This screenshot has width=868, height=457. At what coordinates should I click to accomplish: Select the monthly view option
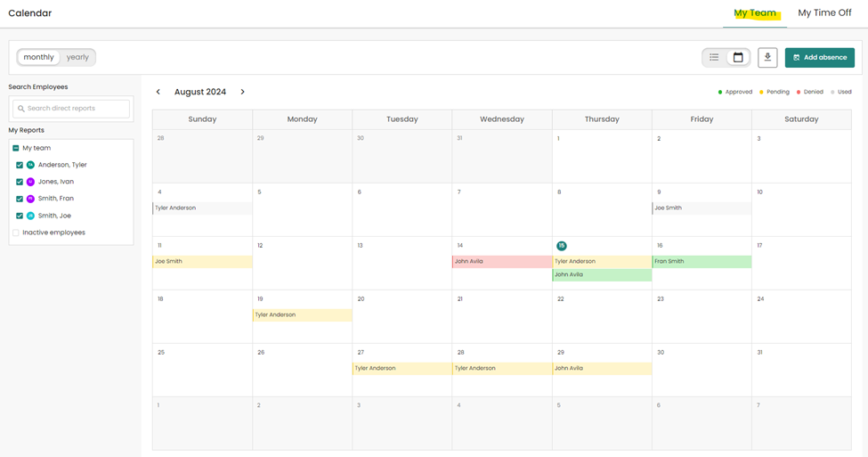pos(39,57)
